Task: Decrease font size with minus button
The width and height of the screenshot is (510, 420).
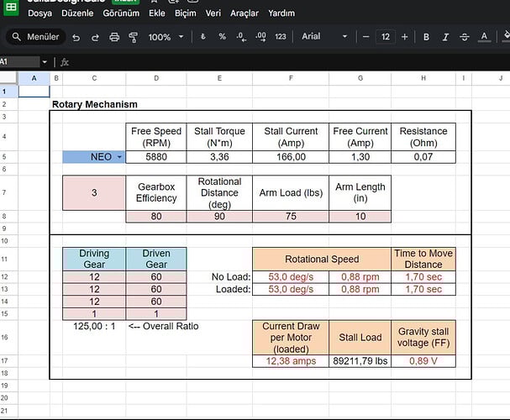Action: (366, 37)
